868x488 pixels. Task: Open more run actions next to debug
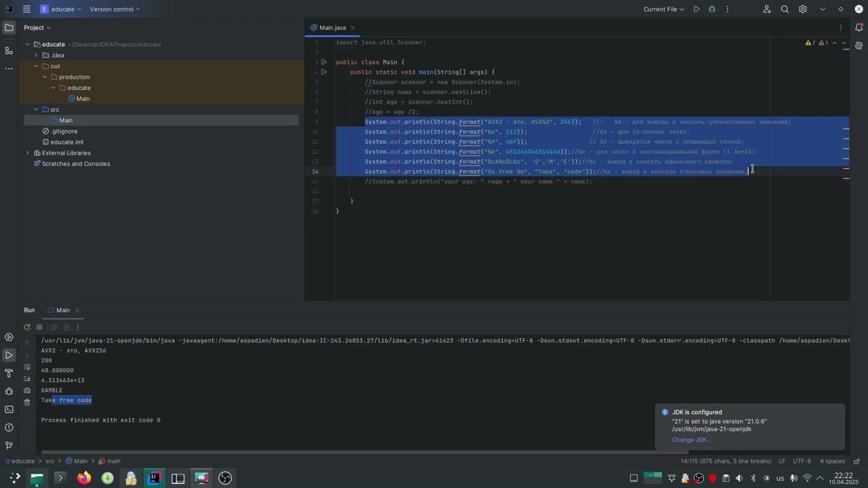[x=727, y=9]
